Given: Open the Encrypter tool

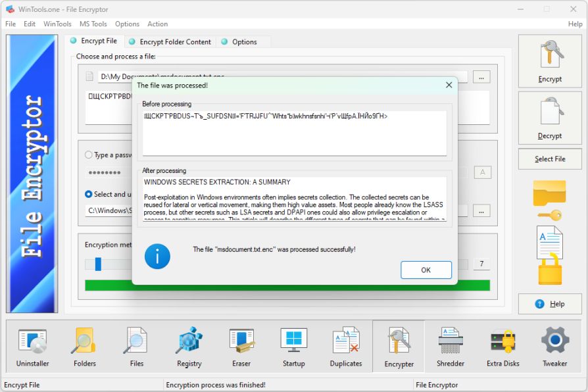Looking at the screenshot, I should coord(399,347).
